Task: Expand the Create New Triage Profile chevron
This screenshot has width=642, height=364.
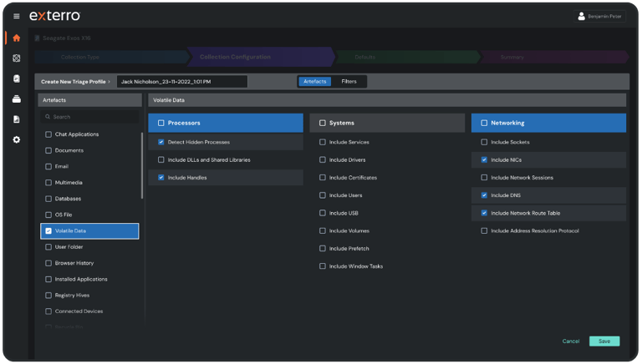Action: click(110, 82)
